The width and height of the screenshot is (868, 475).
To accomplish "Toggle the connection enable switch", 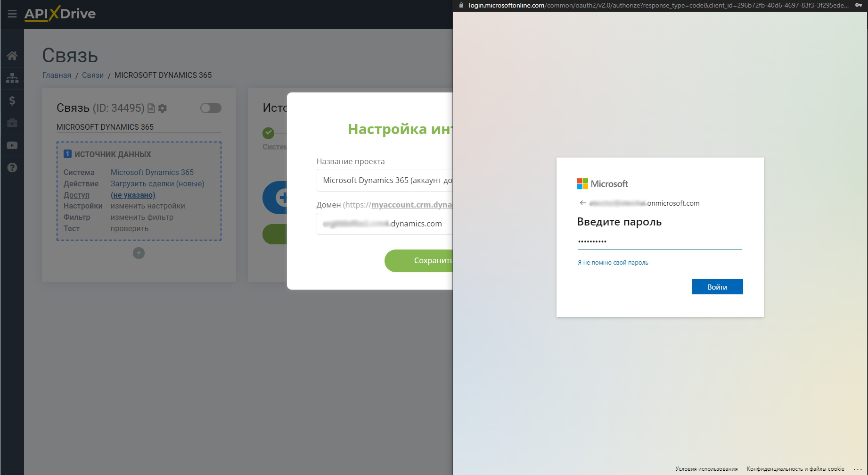I will [211, 108].
